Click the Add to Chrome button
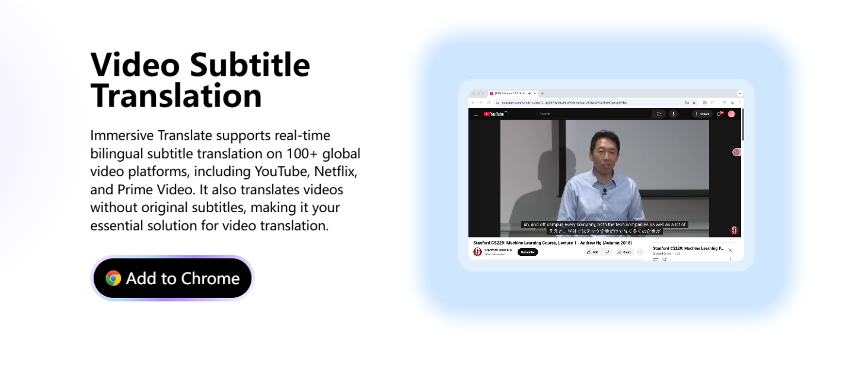The width and height of the screenshot is (868, 366). pos(172,278)
